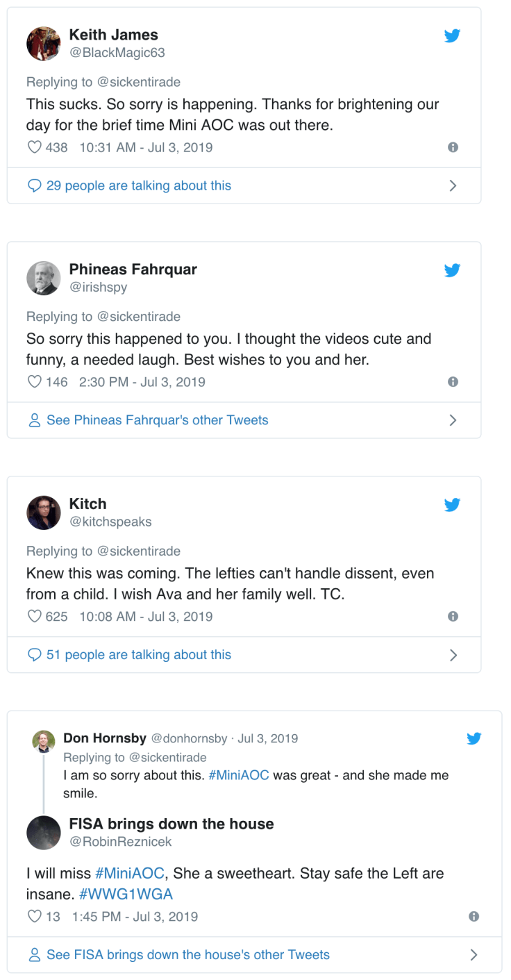Click the speech bubble beside '29 people are talking'

click(34, 185)
